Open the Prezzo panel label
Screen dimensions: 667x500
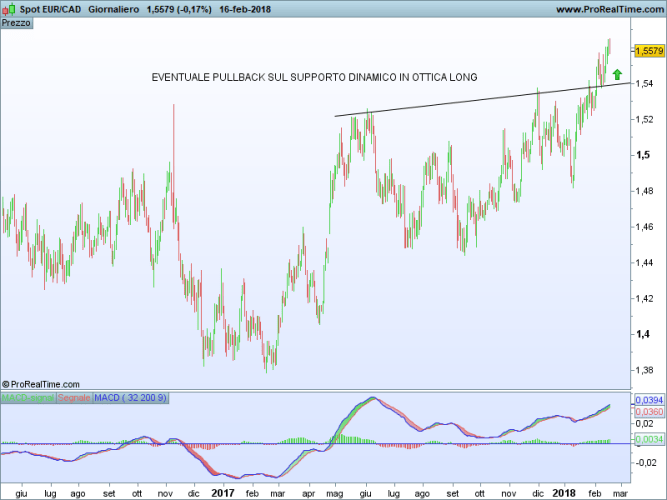16,24
